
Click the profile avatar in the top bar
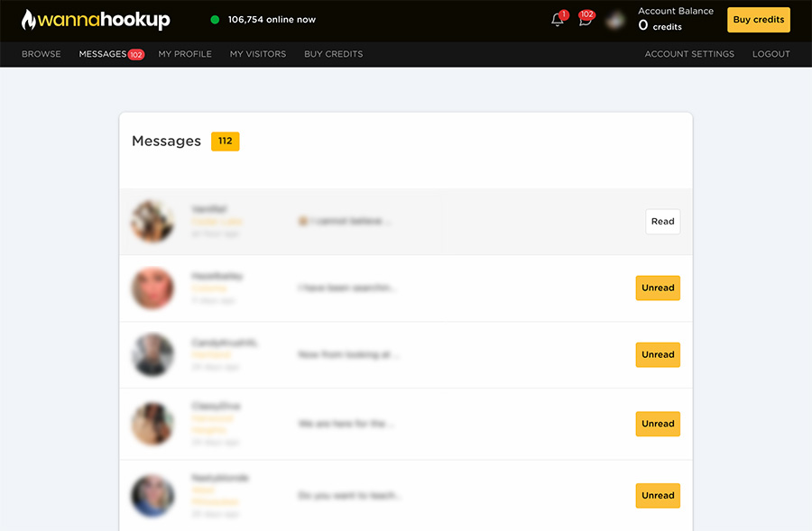click(614, 19)
